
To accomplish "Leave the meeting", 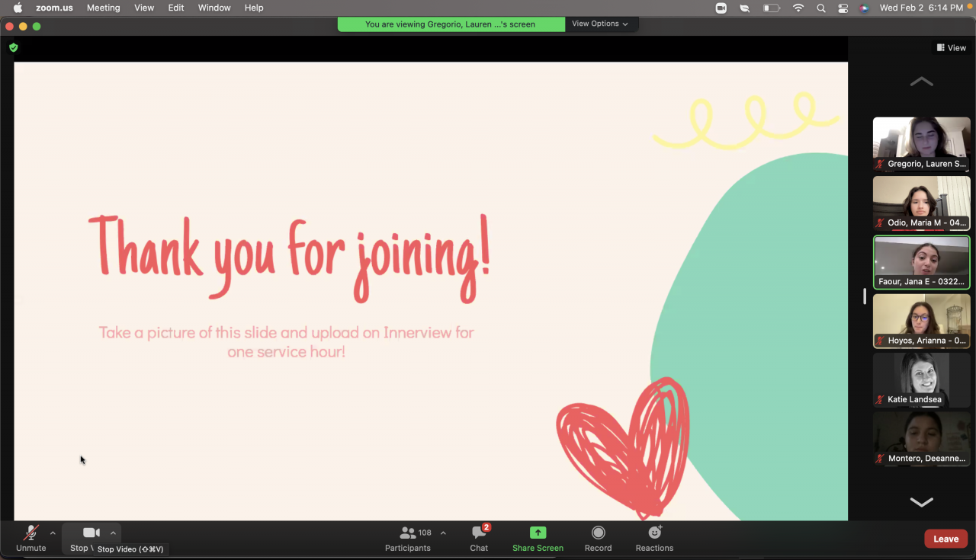I will (945, 539).
